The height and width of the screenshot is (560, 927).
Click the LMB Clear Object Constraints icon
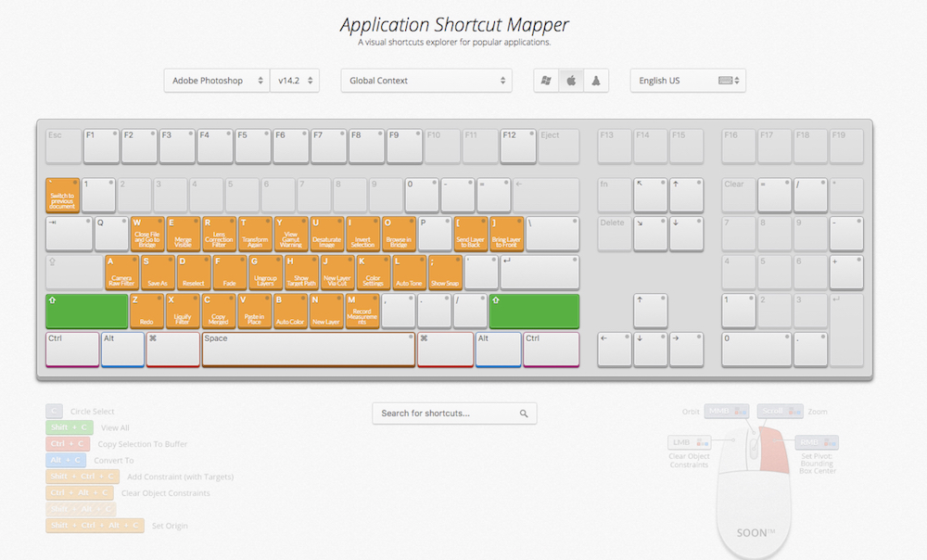(x=688, y=442)
